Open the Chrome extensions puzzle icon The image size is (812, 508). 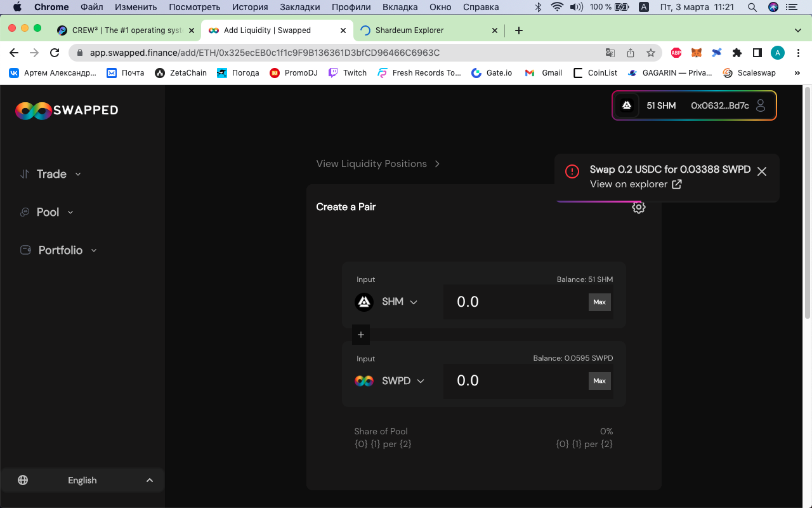pos(737,53)
